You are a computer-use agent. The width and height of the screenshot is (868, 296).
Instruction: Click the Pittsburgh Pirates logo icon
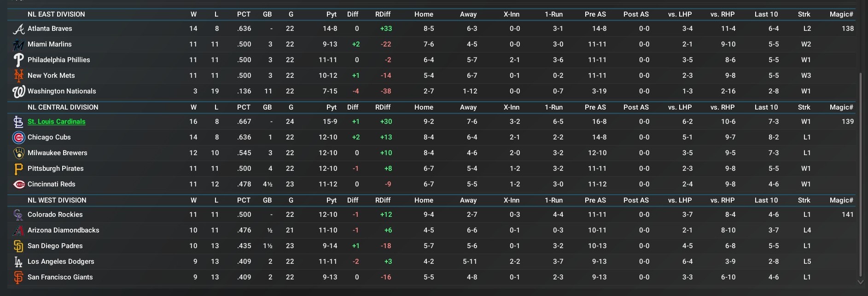pyautogui.click(x=18, y=169)
